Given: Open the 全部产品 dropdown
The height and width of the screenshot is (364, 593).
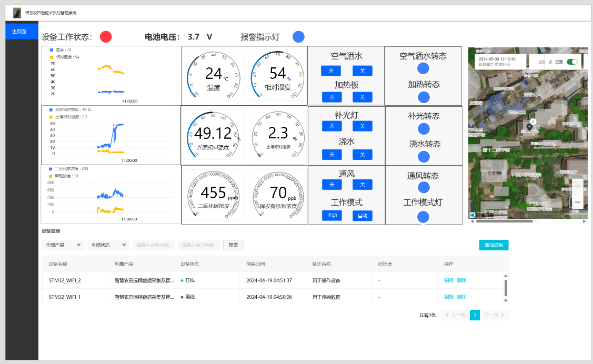Looking at the screenshot, I should point(63,245).
